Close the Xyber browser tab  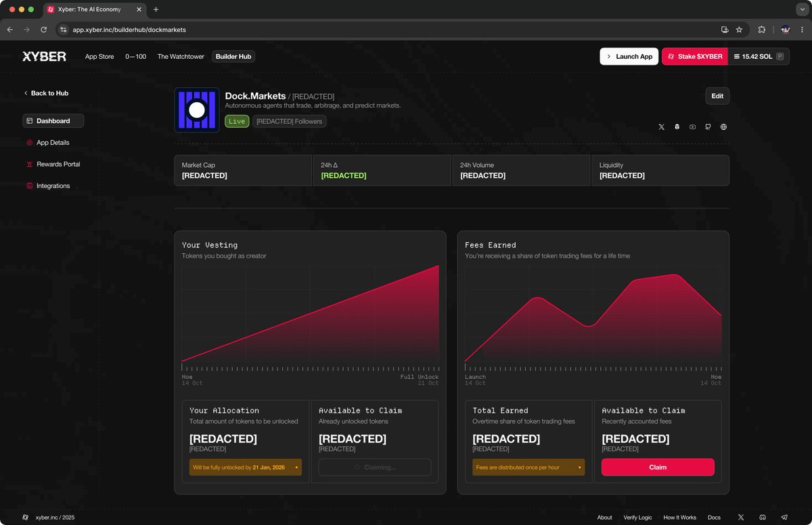click(x=138, y=9)
